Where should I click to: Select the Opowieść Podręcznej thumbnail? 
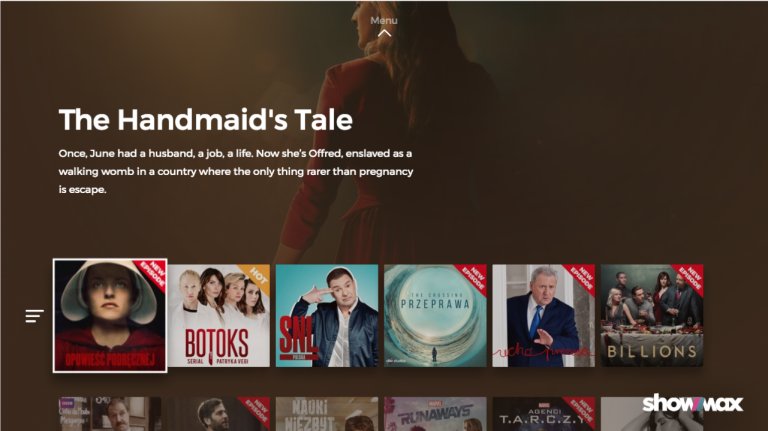coord(110,316)
